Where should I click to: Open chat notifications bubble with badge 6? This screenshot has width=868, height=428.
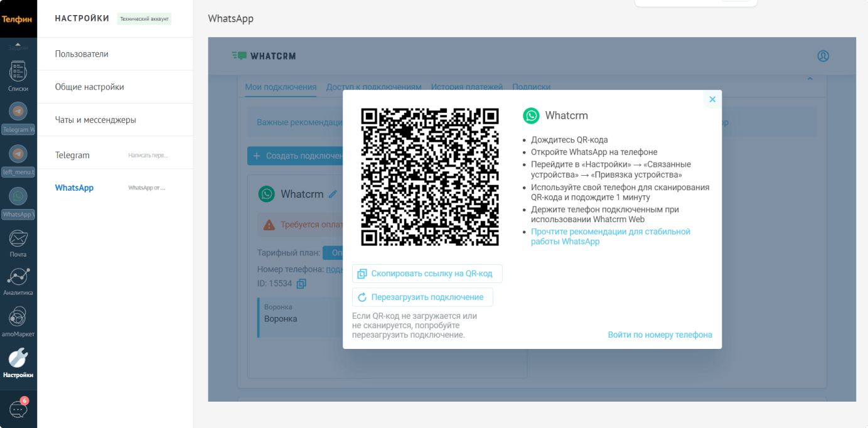coord(18,408)
